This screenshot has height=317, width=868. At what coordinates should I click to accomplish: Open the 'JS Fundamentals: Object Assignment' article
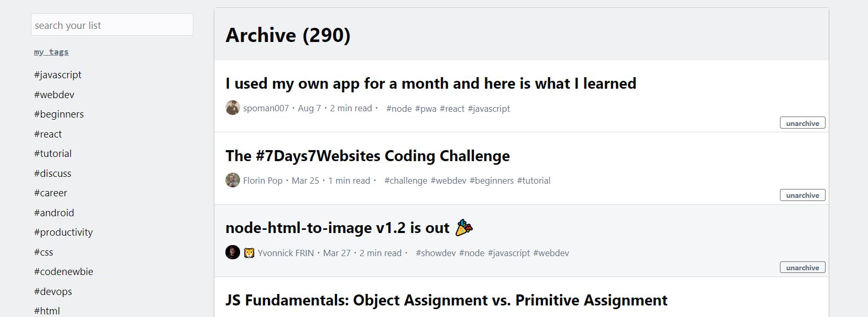click(x=446, y=300)
